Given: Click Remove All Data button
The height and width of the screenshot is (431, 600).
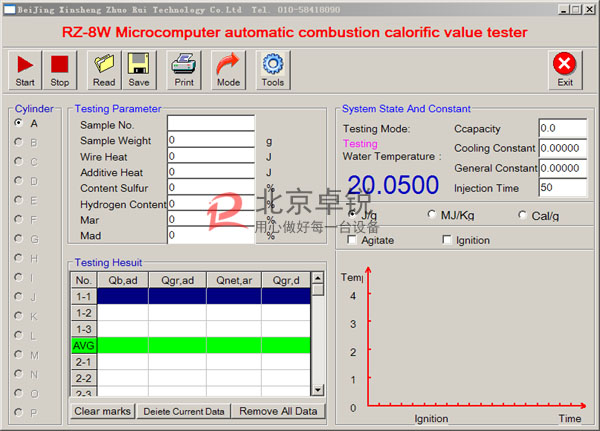Looking at the screenshot, I should coord(278,411).
